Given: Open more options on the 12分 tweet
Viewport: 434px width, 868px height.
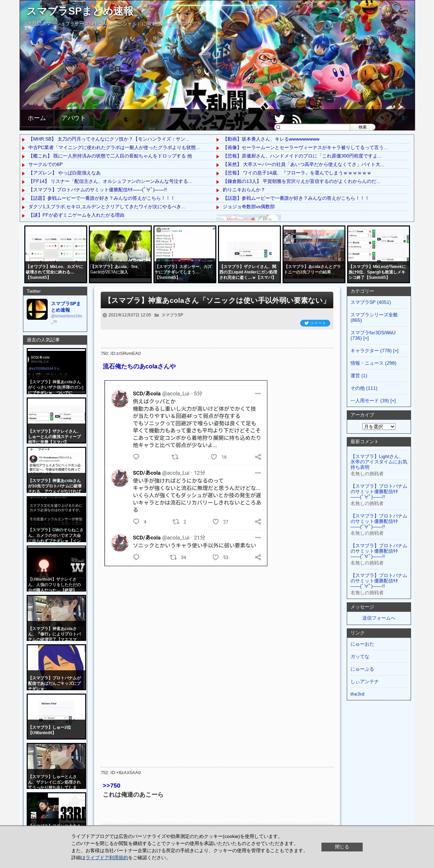Looking at the screenshot, I should 258,473.
